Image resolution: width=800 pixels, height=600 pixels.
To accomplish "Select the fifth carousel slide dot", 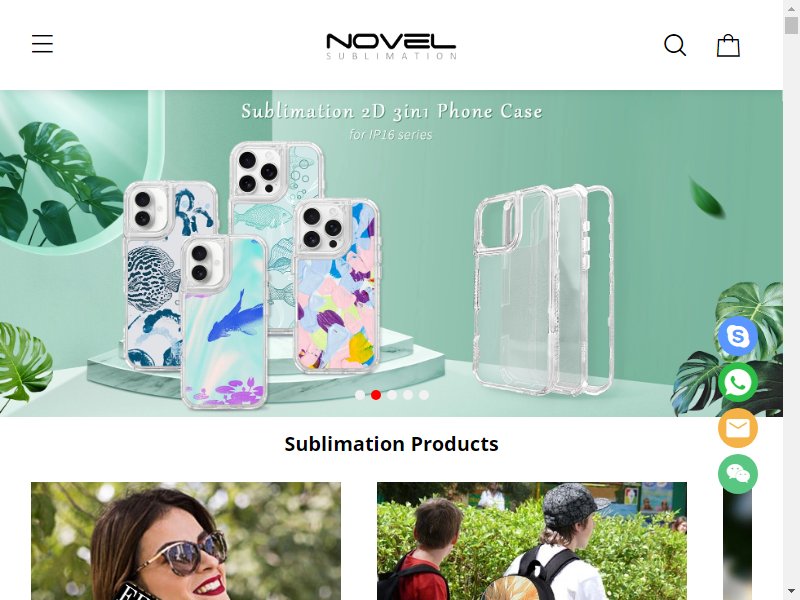I will coord(423,395).
